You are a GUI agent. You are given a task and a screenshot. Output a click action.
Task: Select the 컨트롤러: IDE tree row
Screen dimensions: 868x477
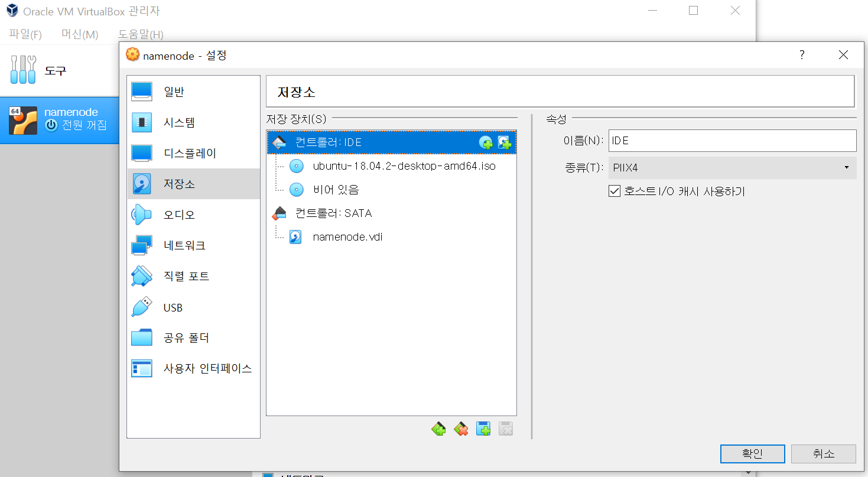tap(392, 142)
